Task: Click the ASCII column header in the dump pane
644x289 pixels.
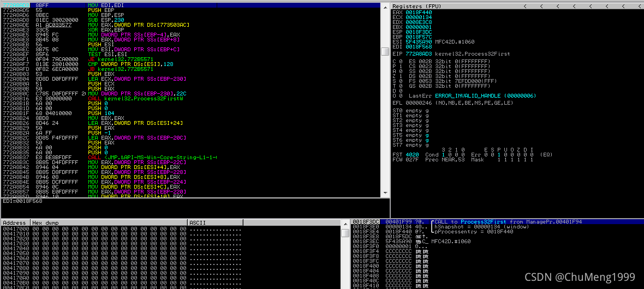Action: coord(215,222)
